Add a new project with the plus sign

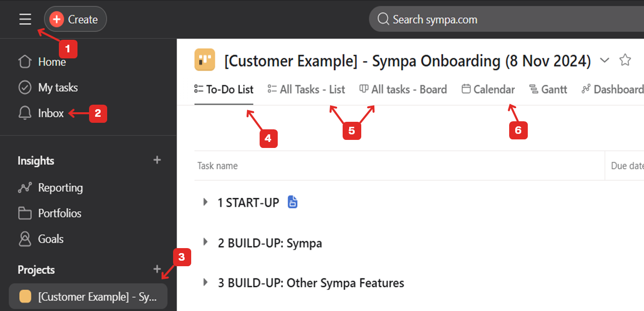(157, 270)
